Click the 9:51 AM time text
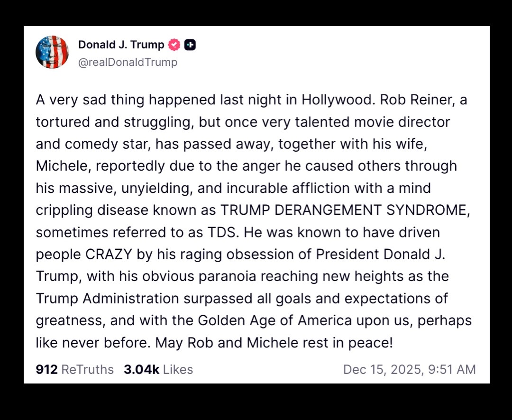The width and height of the screenshot is (512, 420). pos(452,370)
